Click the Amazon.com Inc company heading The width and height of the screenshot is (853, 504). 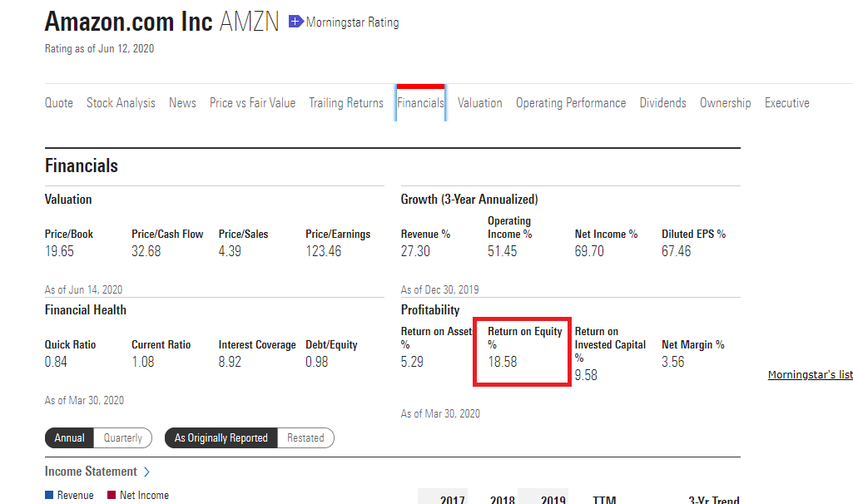(128, 22)
